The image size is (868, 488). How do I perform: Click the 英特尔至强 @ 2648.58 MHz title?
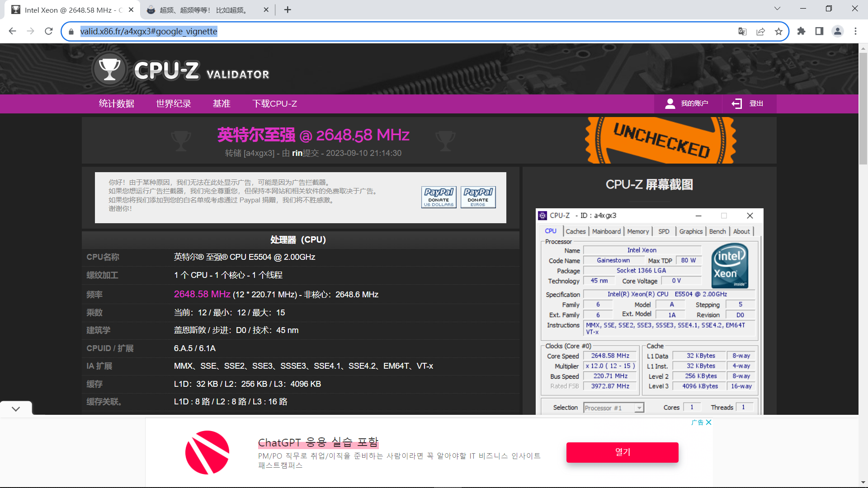[x=313, y=135]
